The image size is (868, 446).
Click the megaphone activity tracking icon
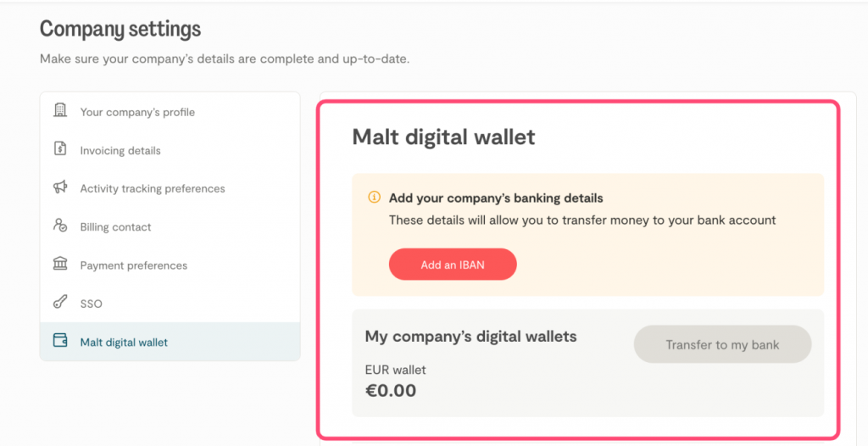tap(60, 187)
